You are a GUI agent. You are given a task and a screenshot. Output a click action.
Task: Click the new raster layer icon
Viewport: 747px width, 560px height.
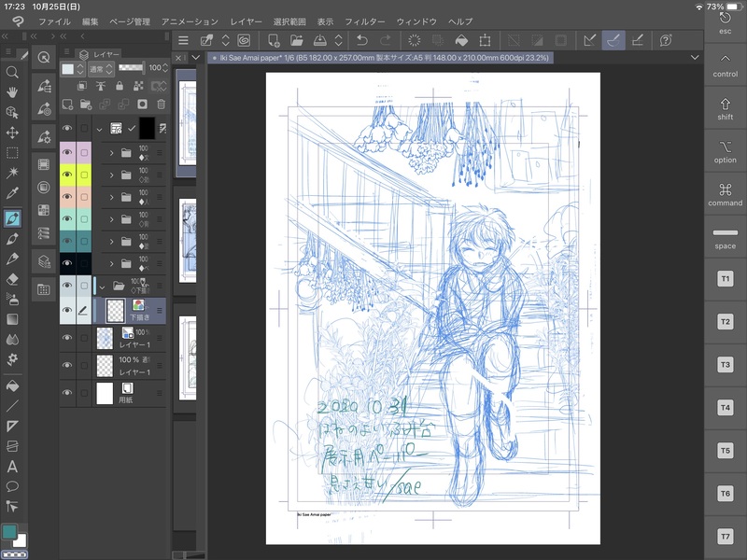tap(67, 104)
